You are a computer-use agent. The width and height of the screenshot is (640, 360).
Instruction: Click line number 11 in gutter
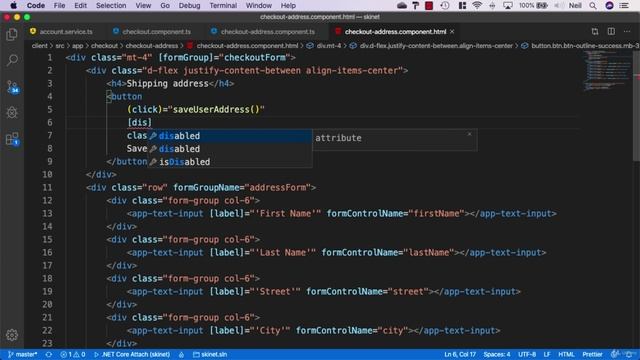pos(47,187)
